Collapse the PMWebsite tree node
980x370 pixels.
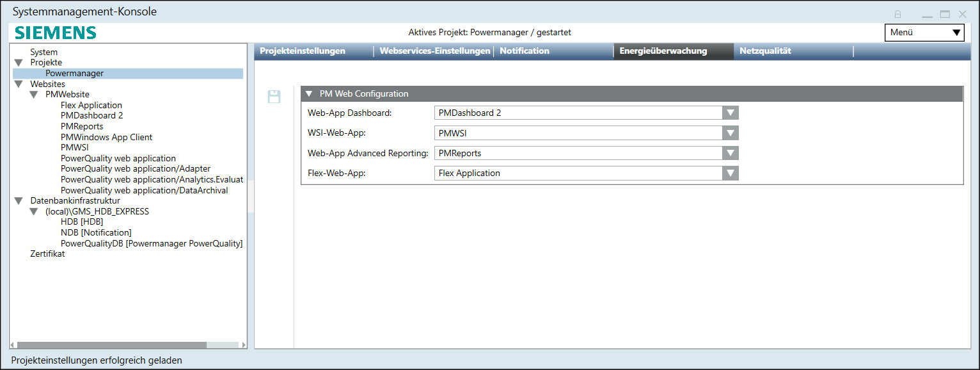[33, 94]
